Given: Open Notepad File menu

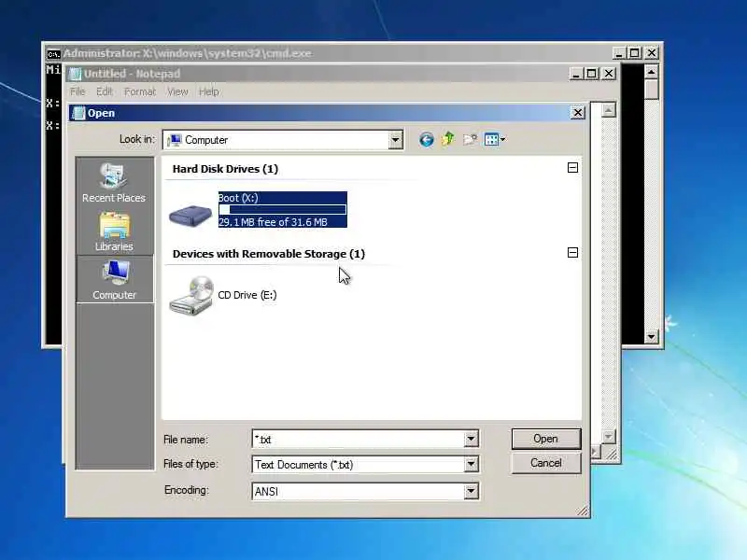Looking at the screenshot, I should (x=78, y=91).
